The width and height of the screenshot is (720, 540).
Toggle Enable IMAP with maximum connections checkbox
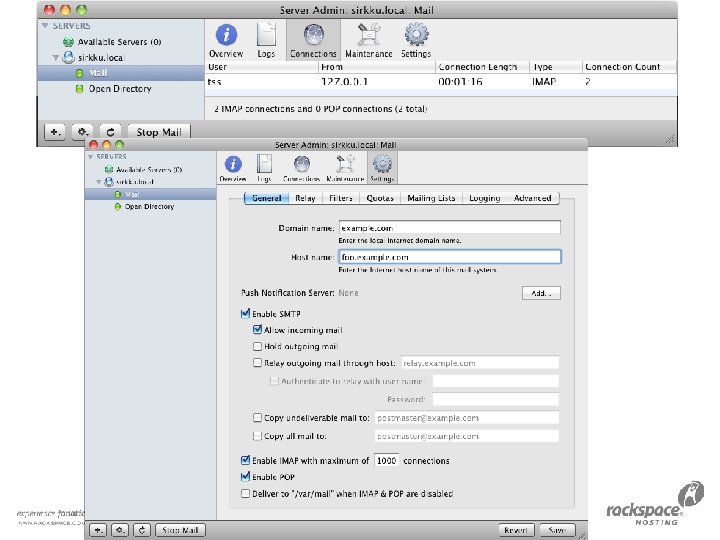pyautogui.click(x=245, y=460)
